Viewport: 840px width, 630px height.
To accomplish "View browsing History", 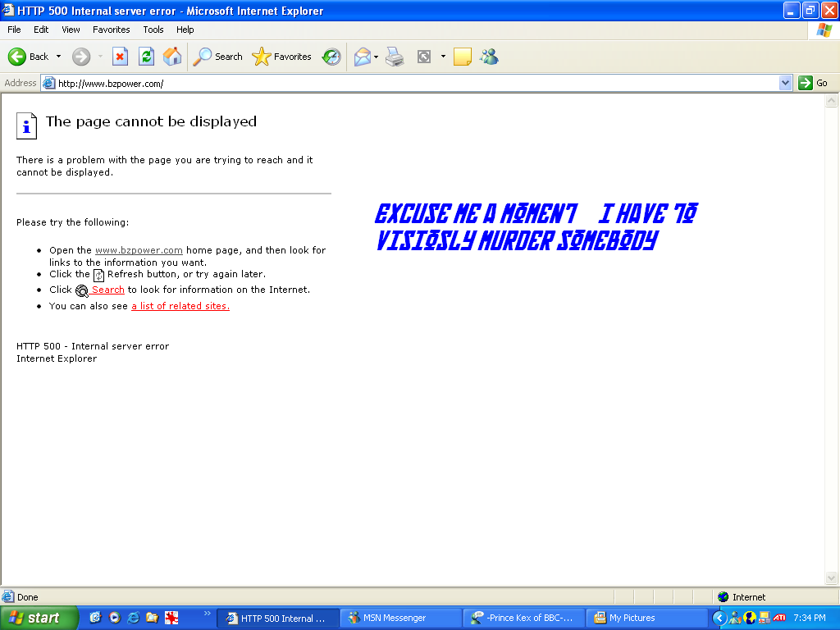I will 331,57.
